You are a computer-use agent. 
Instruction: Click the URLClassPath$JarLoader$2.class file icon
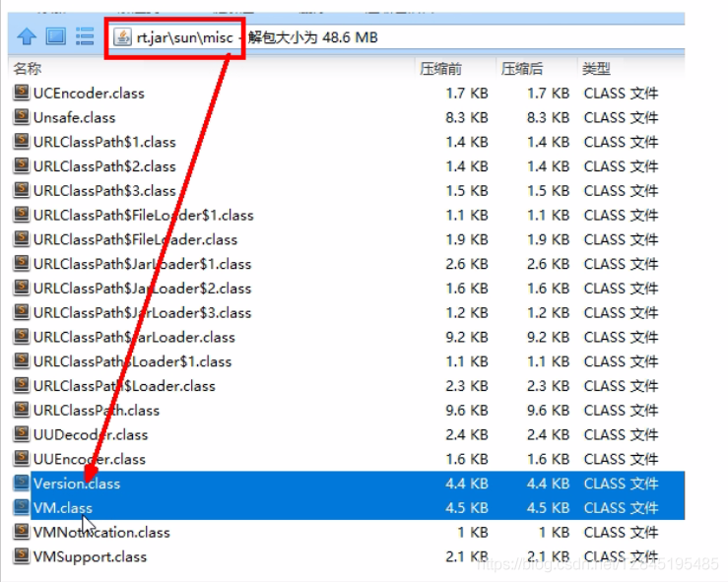[x=21, y=288]
